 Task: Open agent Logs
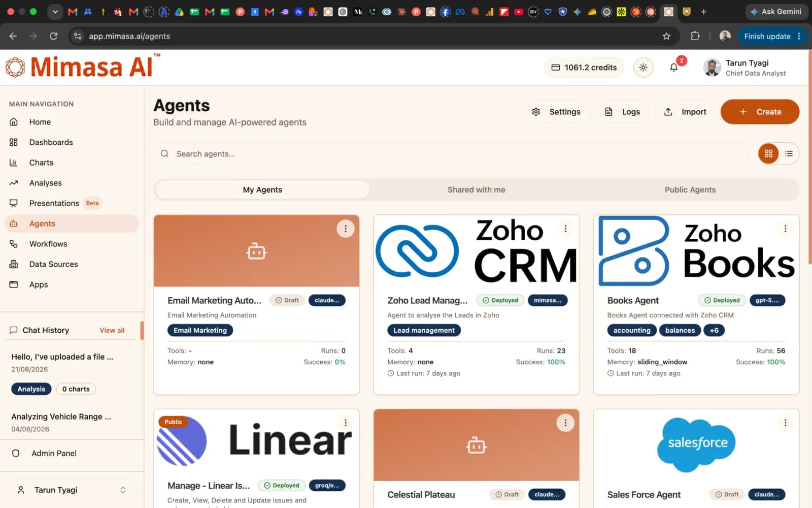[x=623, y=112]
